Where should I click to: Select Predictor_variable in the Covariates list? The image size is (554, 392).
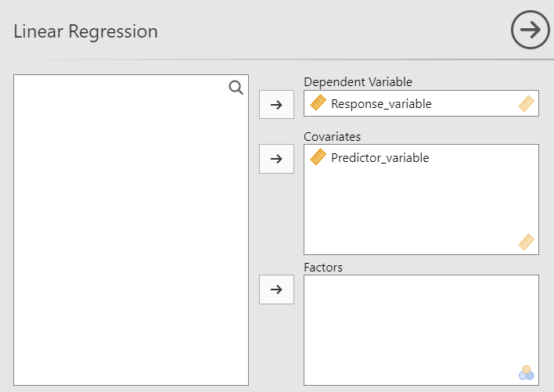click(380, 157)
